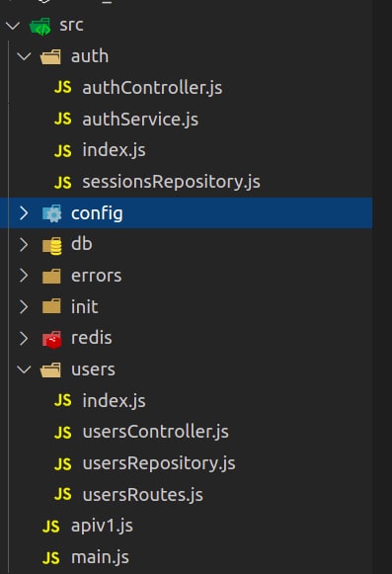The image size is (392, 574).
Task: Expand the db folder chevron
Action: point(24,245)
